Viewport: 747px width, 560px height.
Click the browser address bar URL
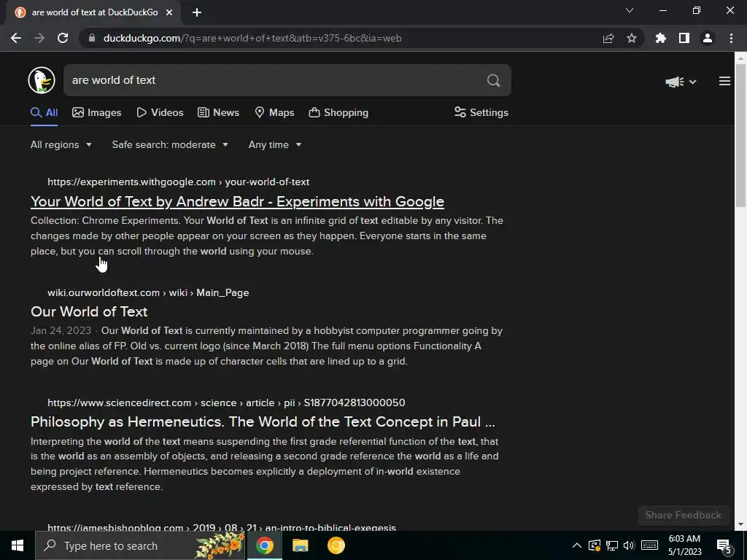click(252, 38)
